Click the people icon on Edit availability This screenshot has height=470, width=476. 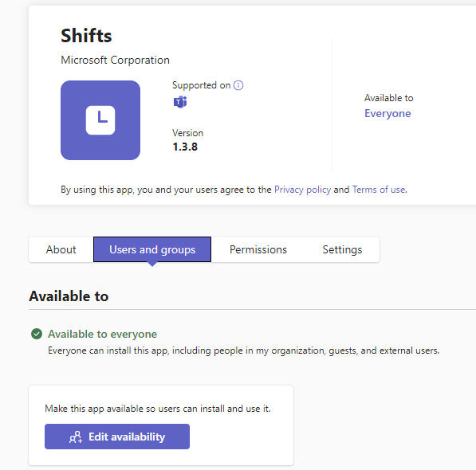click(x=76, y=437)
